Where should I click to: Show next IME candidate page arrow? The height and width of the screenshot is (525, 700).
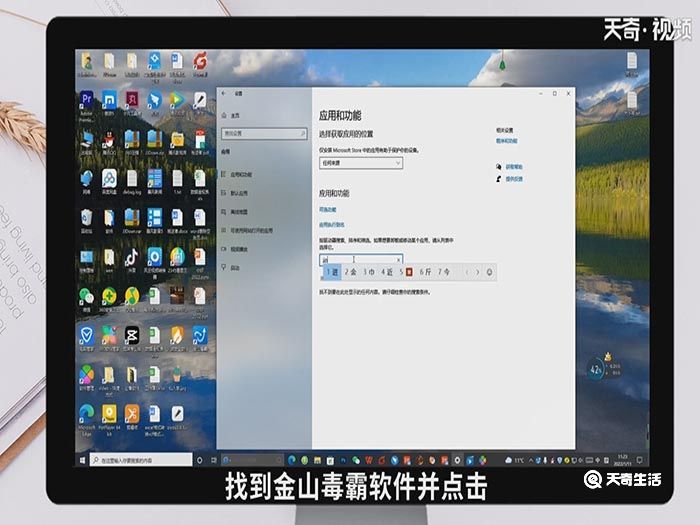click(477, 272)
